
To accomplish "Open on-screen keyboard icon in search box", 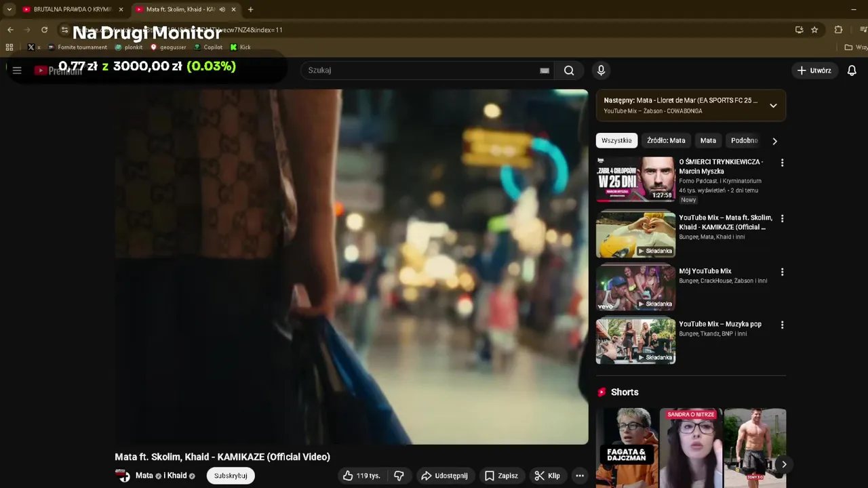I will [545, 70].
